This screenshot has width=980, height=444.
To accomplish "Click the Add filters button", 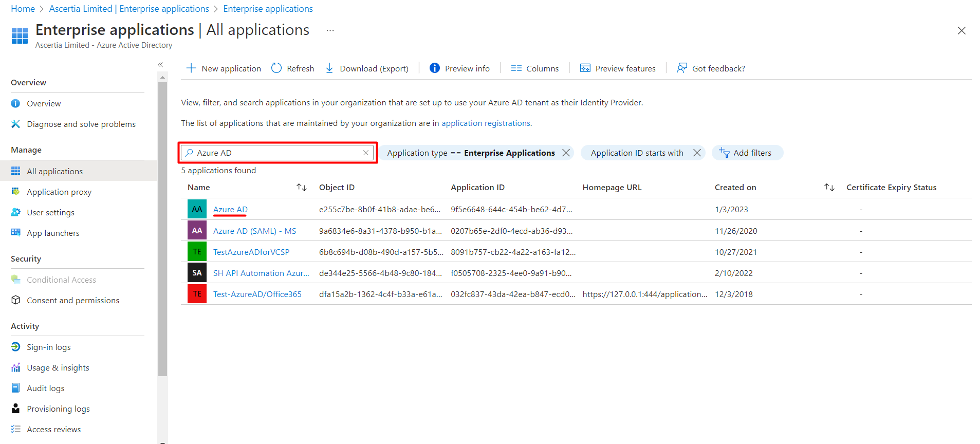I will (x=747, y=153).
